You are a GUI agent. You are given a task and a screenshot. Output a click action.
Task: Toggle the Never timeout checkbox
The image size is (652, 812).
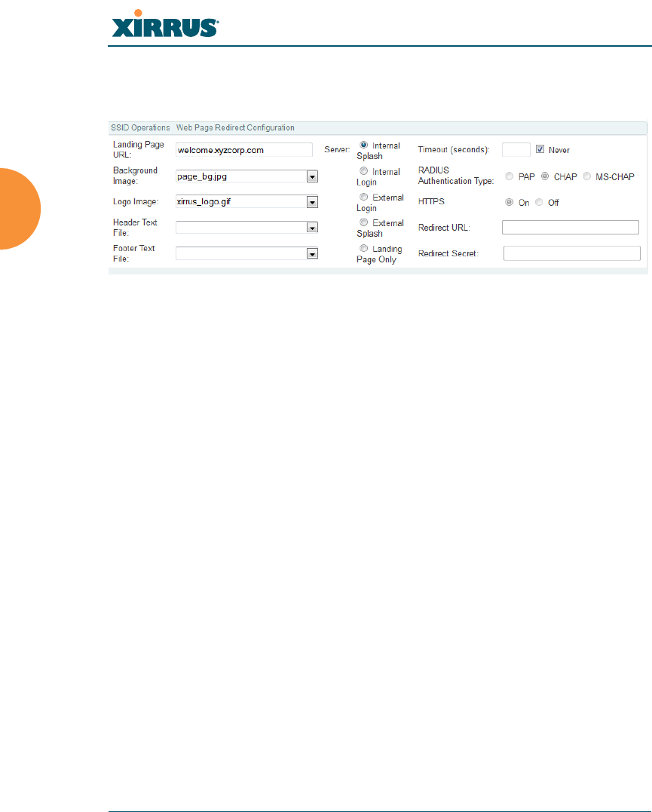[x=540, y=149]
